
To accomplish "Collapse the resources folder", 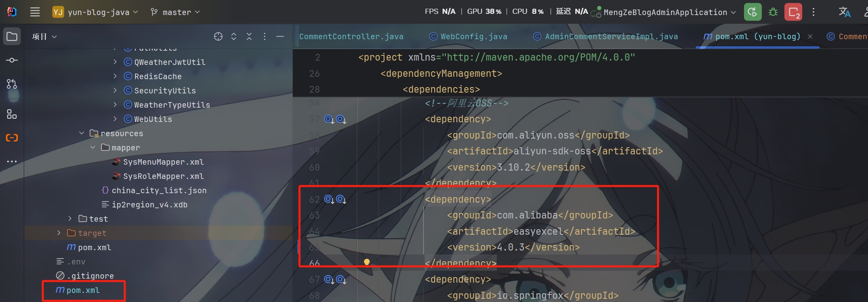I will pos(82,133).
